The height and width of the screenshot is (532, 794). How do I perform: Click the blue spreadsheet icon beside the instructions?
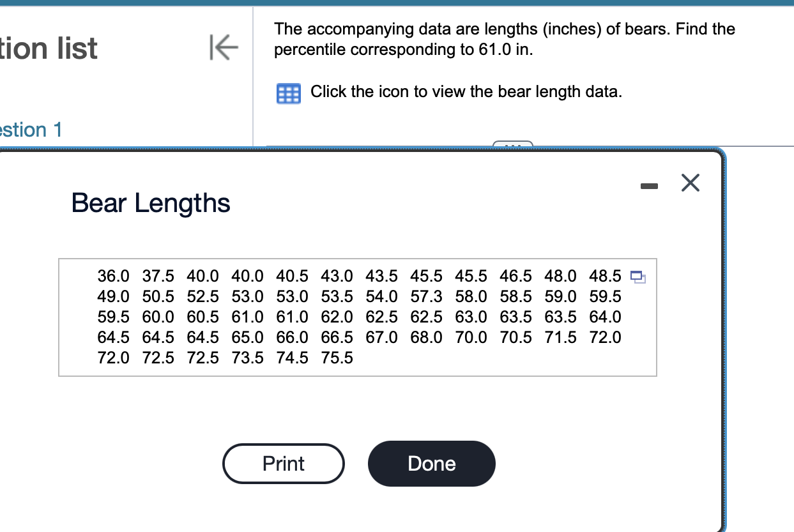(x=289, y=93)
